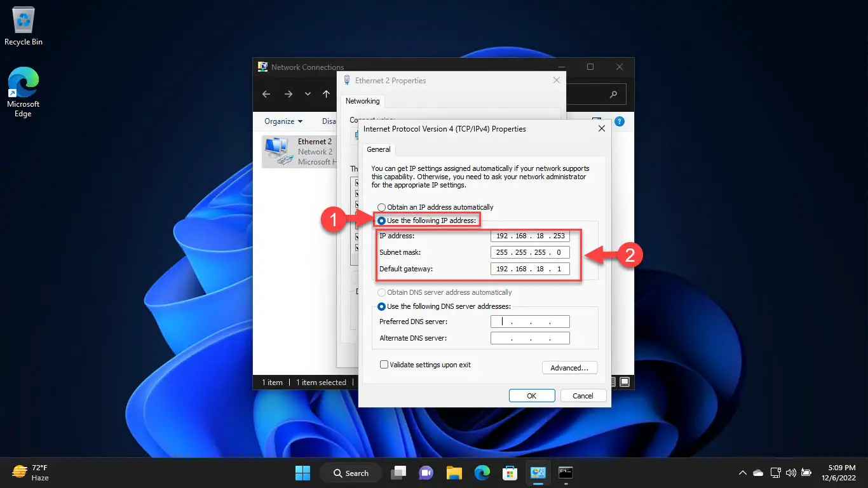Enable Validate settings upon exit
868x488 pixels.
(x=425, y=365)
